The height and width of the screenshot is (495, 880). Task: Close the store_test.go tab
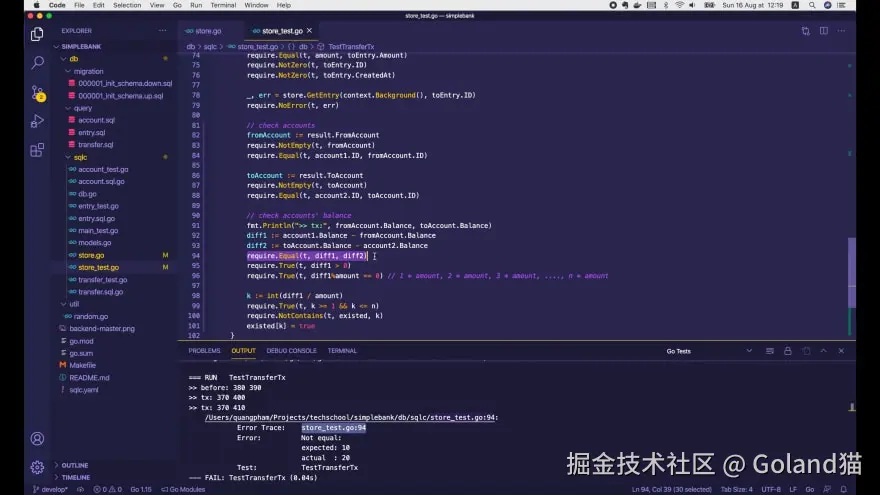309,31
